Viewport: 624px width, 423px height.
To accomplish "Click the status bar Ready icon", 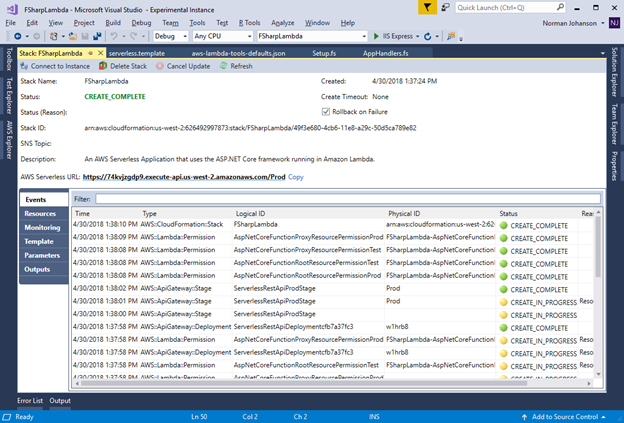I will [7, 417].
